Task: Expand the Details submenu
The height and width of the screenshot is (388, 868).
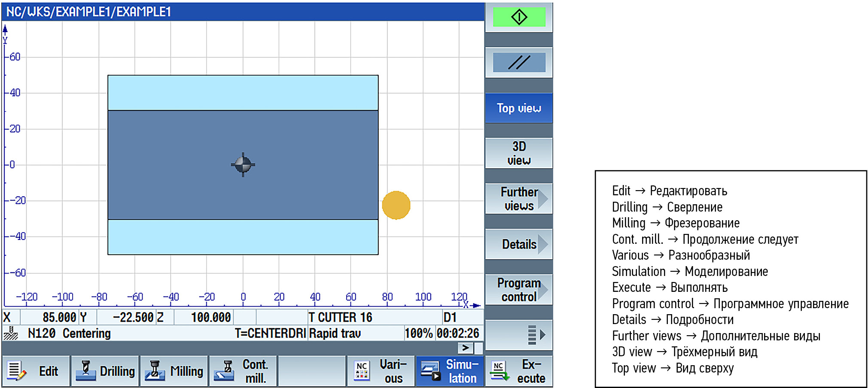Action: pos(519,244)
